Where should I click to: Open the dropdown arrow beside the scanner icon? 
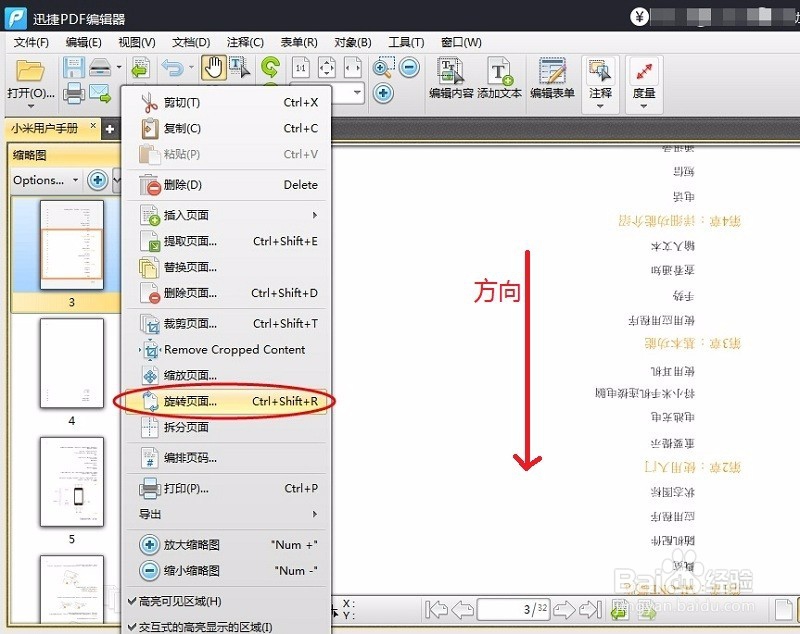click(119, 67)
